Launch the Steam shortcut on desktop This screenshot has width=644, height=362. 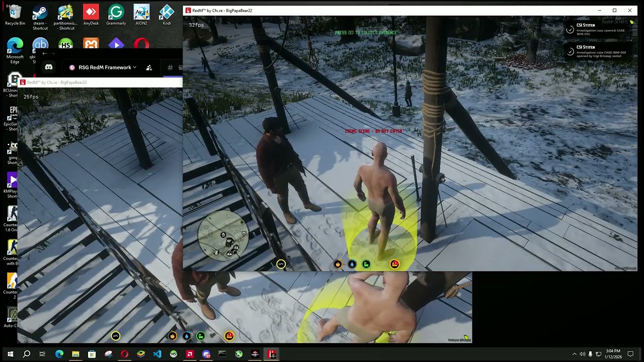click(40, 17)
